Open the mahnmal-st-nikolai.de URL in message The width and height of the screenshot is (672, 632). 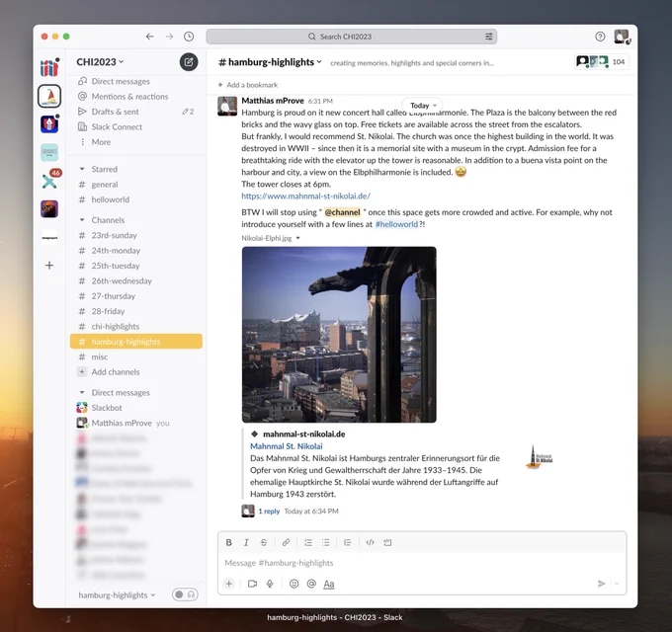tap(305, 197)
